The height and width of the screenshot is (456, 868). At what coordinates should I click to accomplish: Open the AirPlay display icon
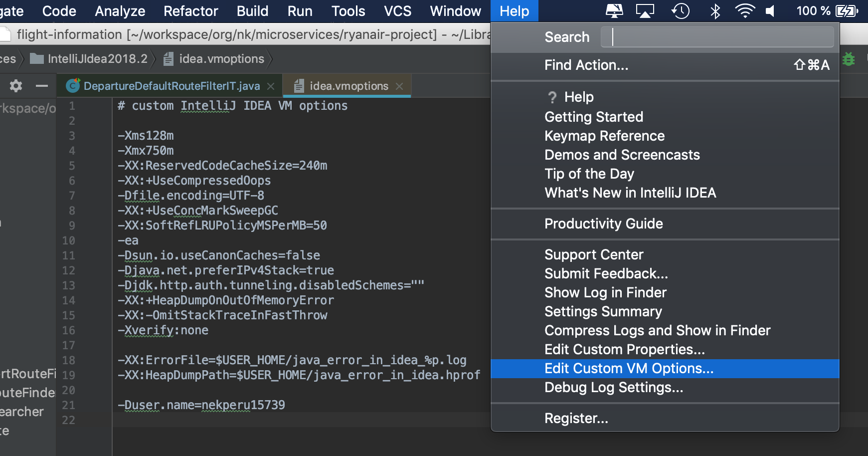[x=645, y=11]
